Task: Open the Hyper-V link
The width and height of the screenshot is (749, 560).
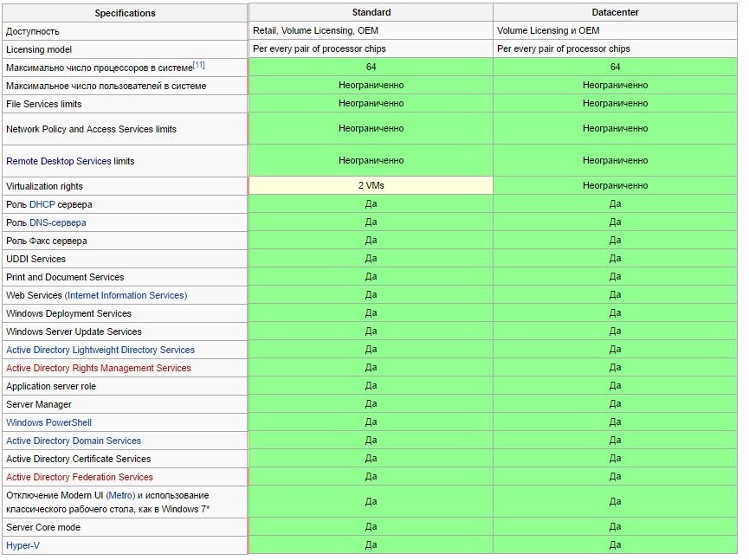Action: [23, 545]
